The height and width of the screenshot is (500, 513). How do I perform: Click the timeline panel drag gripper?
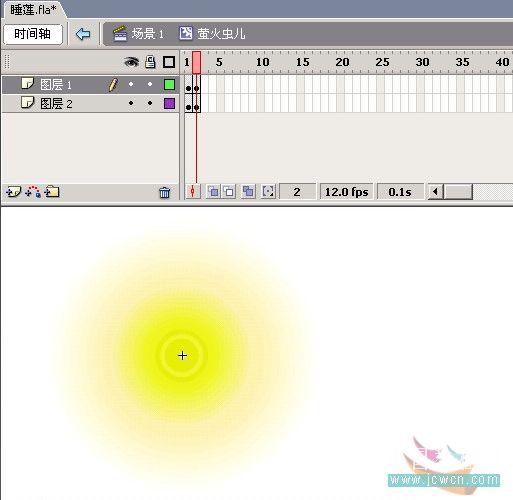tap(7, 62)
